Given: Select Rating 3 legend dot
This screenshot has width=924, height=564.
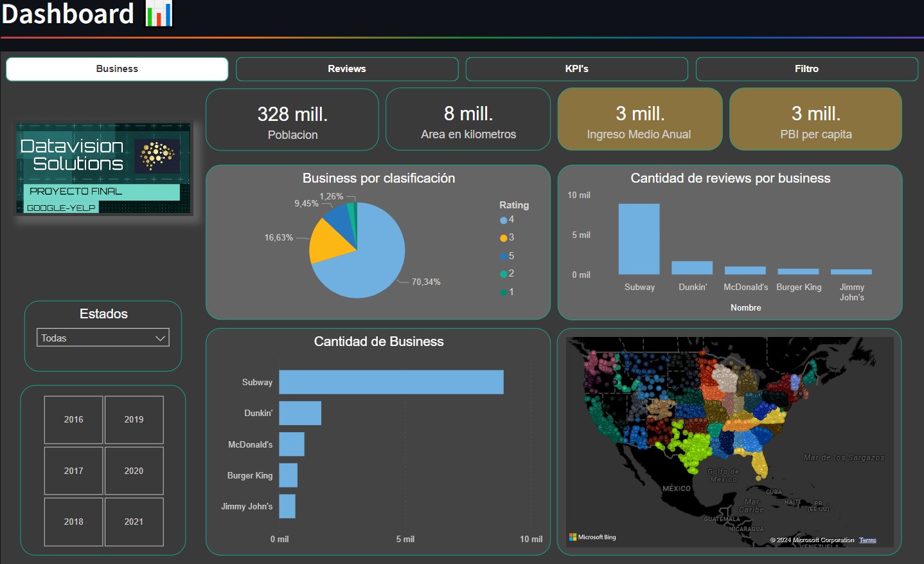Looking at the screenshot, I should pyautogui.click(x=503, y=238).
